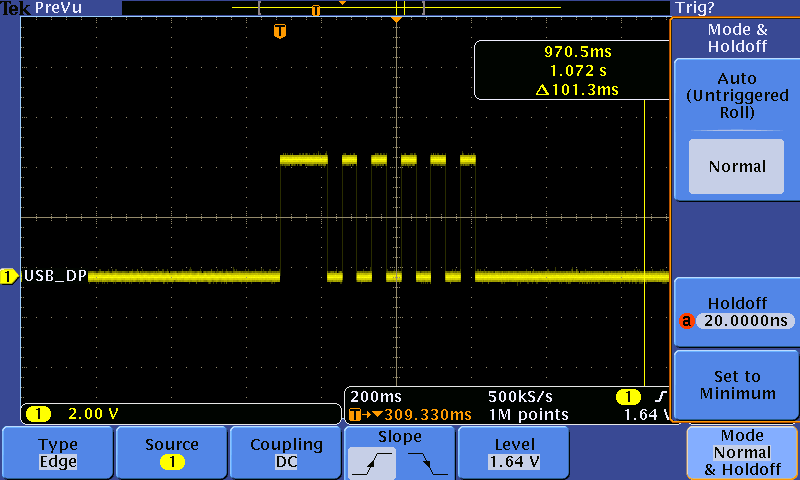The height and width of the screenshot is (480, 800).
Task: Click the 200ms timebase readout
Action: (376, 396)
